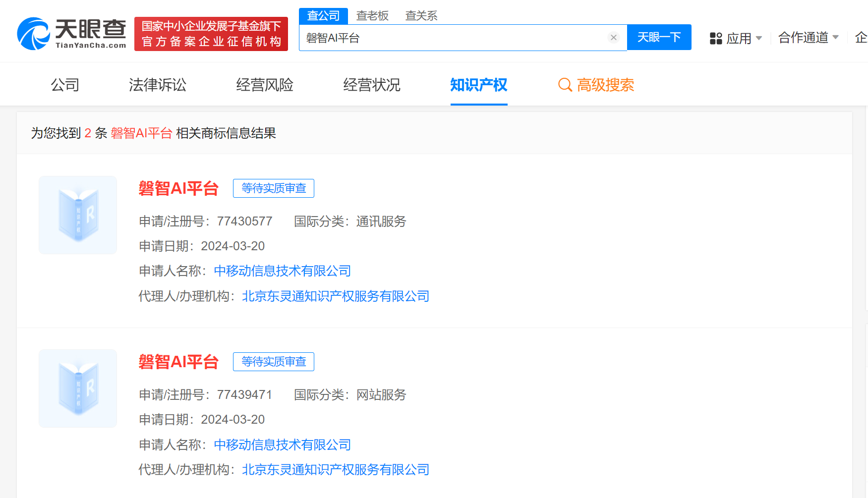This screenshot has height=498, width=868.
Task: Open the 法律诉讼 results tab
Action: click(x=157, y=85)
